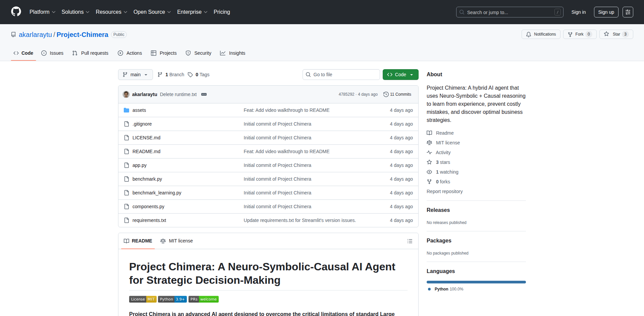This screenshot has height=316, width=644.
Task: Switch to the Issues tab
Action: pos(52,53)
